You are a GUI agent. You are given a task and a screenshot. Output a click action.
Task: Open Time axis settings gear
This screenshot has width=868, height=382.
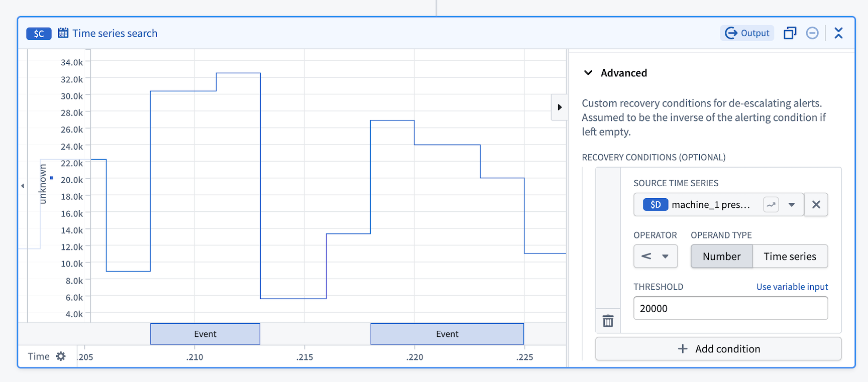[61, 356]
